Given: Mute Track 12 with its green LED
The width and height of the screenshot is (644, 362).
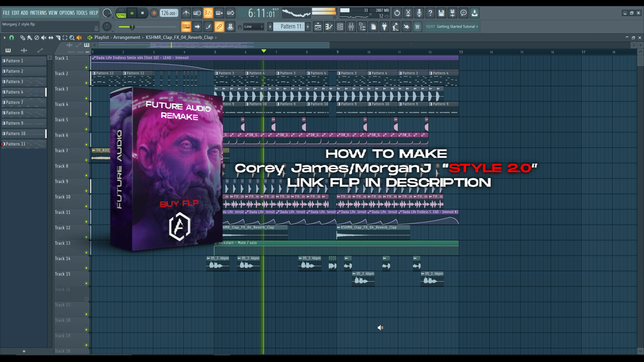Looking at the screenshot, I should [x=86, y=237].
